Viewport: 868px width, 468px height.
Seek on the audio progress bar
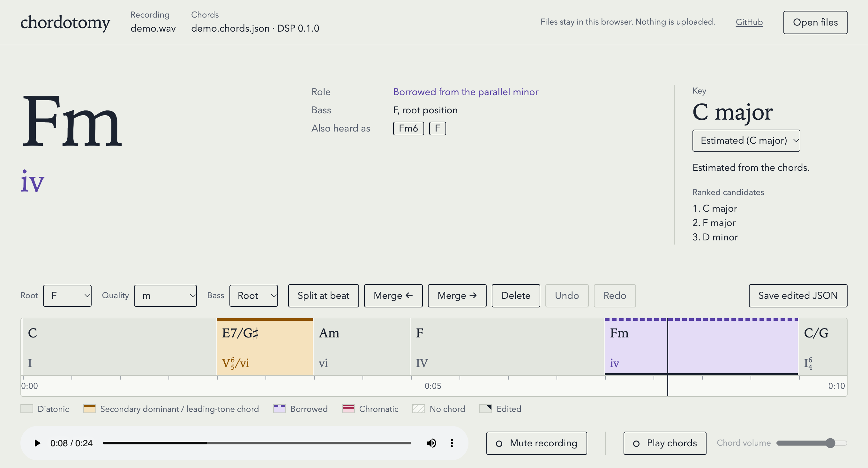(x=257, y=443)
